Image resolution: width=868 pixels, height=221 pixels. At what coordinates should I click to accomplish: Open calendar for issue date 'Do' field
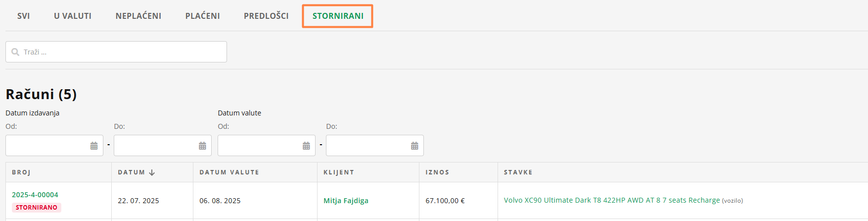tap(202, 146)
